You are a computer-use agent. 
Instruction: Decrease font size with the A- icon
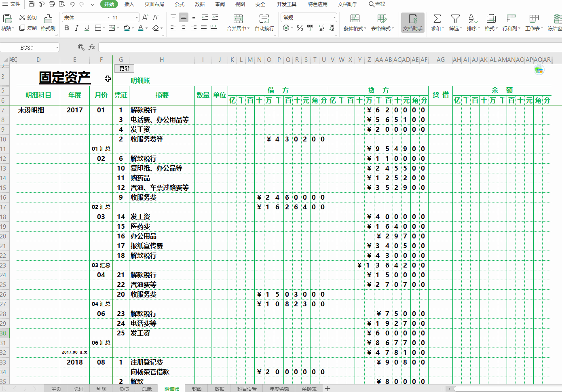(156, 17)
